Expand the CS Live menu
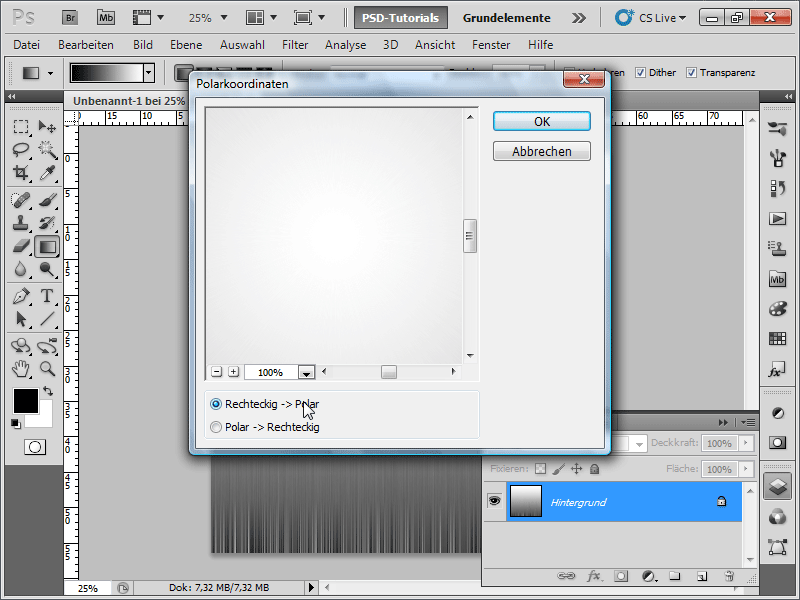The width and height of the screenshot is (800, 600). coord(651,18)
